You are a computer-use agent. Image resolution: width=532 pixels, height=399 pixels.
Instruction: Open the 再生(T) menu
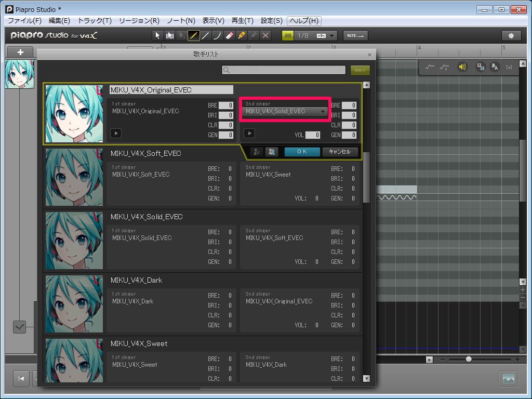click(242, 21)
